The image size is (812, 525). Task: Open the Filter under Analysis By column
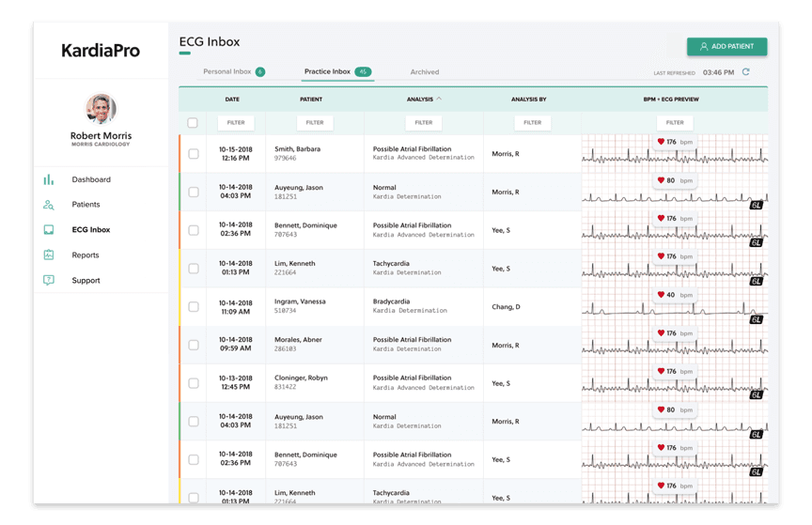[x=532, y=123]
